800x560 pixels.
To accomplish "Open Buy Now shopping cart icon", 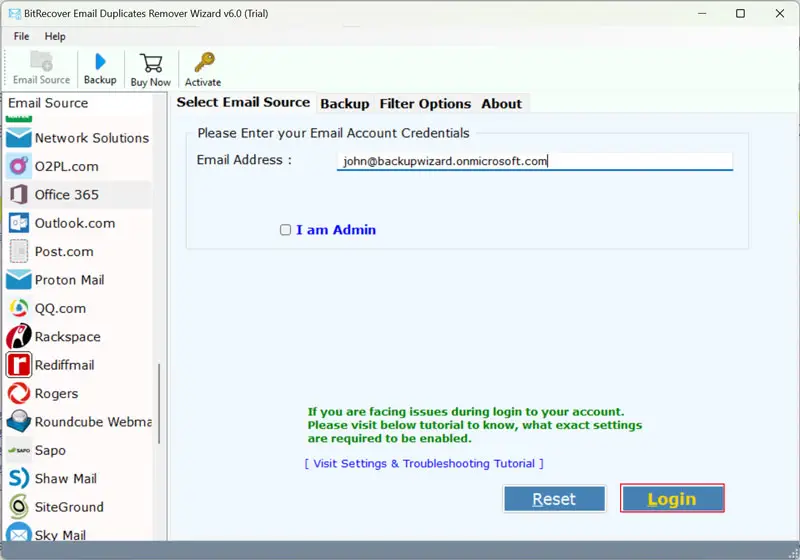I will point(151,68).
